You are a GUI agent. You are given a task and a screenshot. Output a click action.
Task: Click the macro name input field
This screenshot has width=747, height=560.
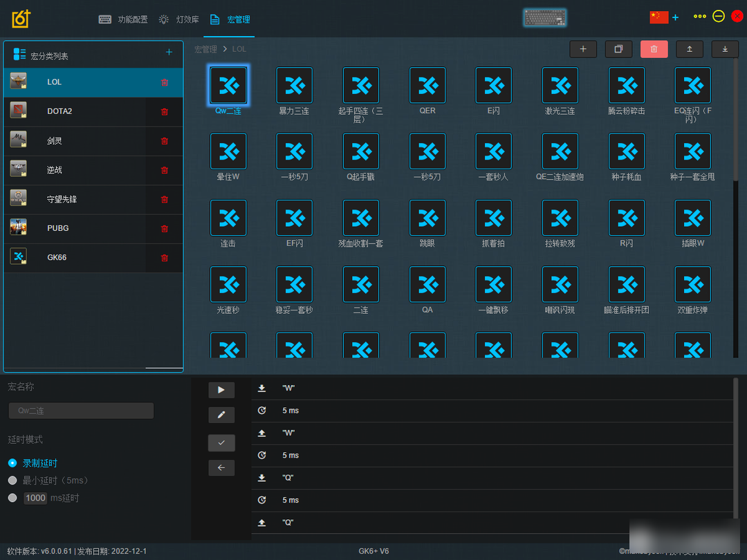tap(81, 411)
